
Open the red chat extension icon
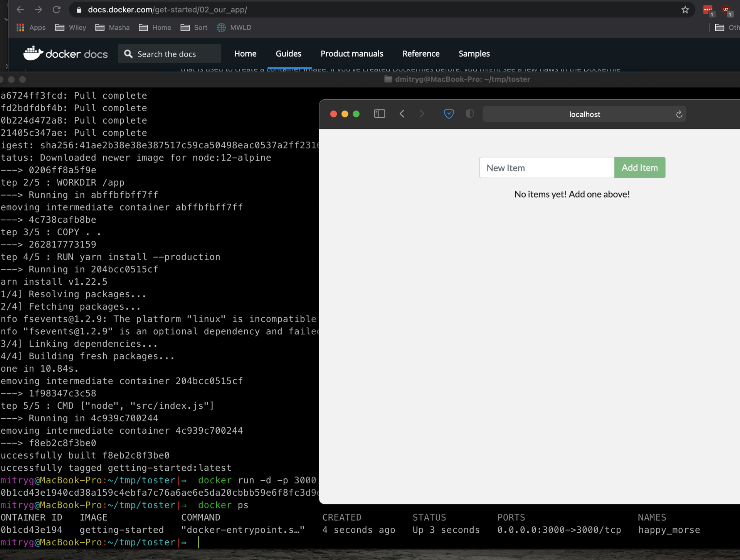point(708,10)
